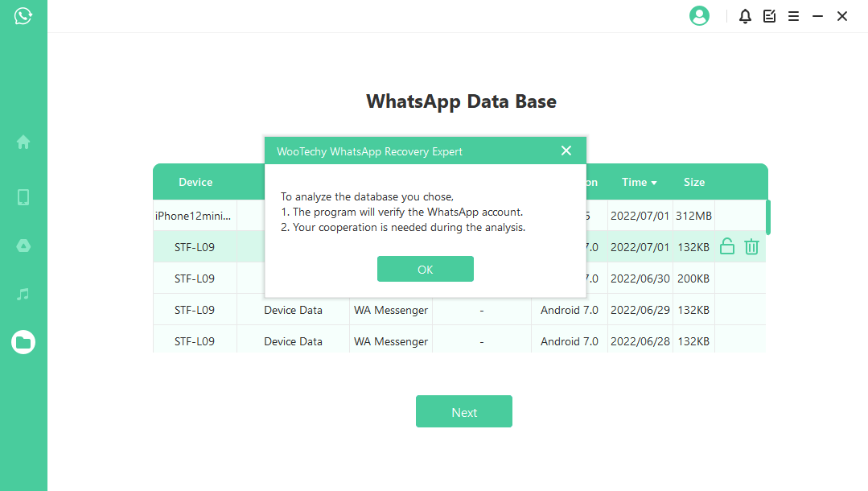Screen dimensions: 868x491
Task: Open the user account profile icon
Action: 699,16
